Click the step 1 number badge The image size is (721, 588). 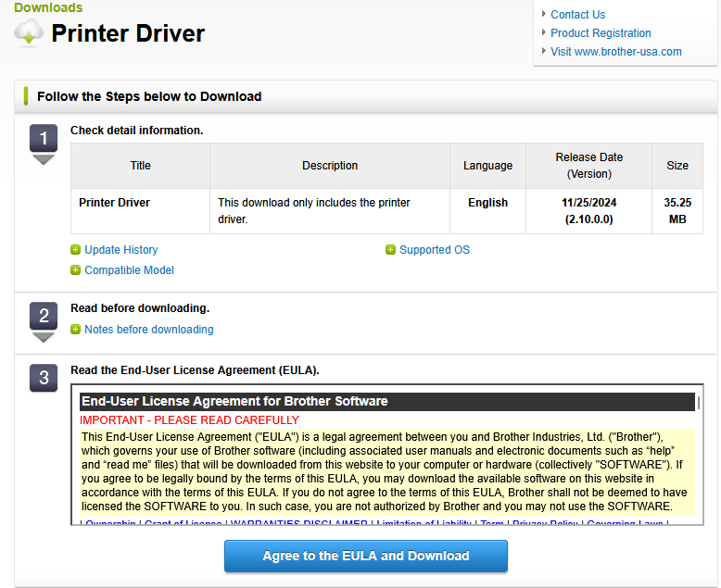44,138
